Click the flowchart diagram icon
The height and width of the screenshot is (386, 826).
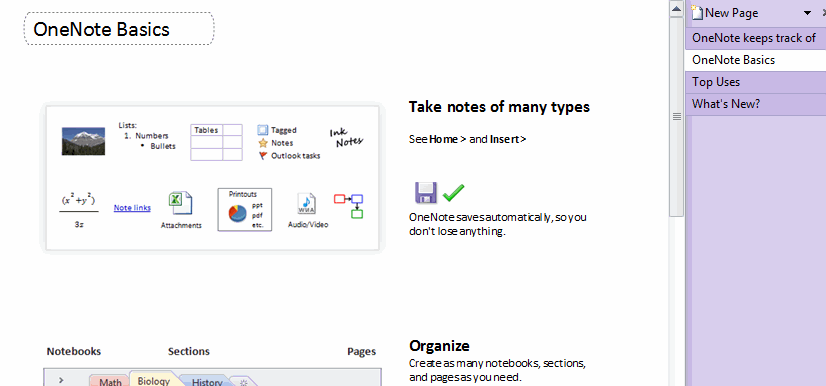pyautogui.click(x=349, y=206)
